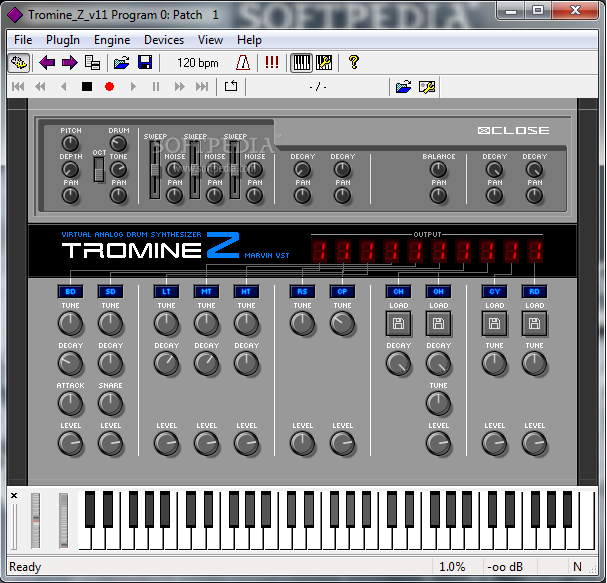Toggle the OCT switch
The image size is (607, 583).
tap(99, 170)
